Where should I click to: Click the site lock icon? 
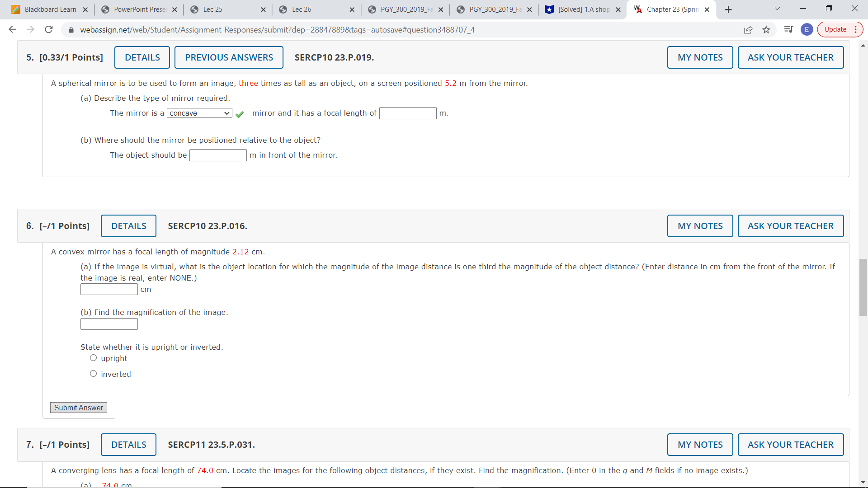click(x=71, y=30)
